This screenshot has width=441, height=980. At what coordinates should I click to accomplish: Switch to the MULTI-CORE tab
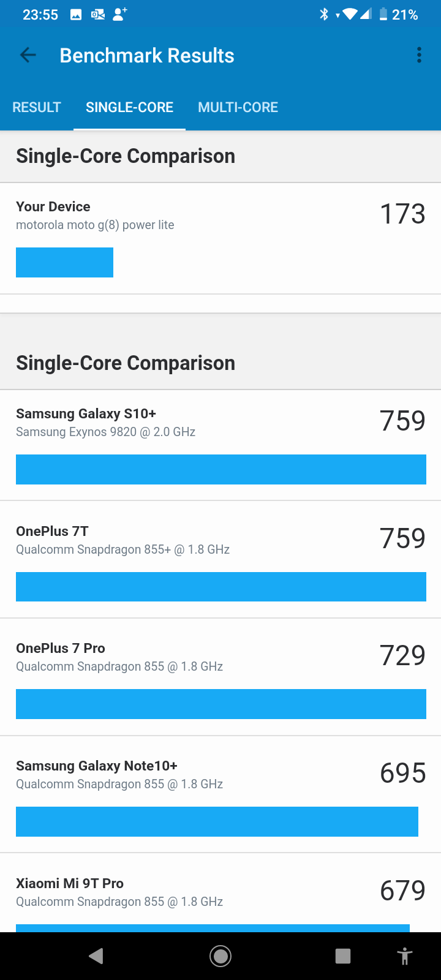click(x=238, y=107)
